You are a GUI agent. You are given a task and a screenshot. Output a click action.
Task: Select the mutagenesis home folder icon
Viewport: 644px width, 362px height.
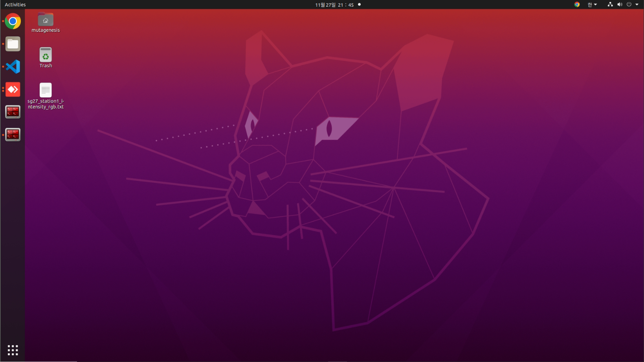[46, 20]
